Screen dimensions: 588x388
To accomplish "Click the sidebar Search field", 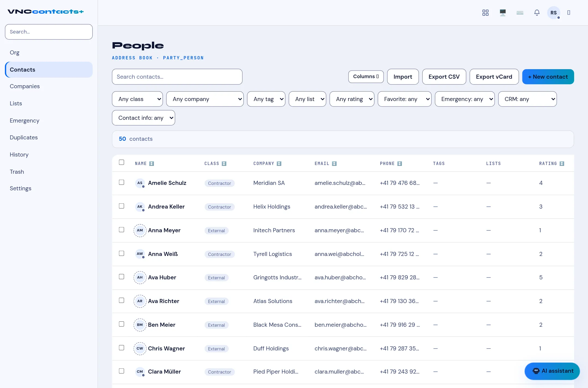I will pos(49,32).
